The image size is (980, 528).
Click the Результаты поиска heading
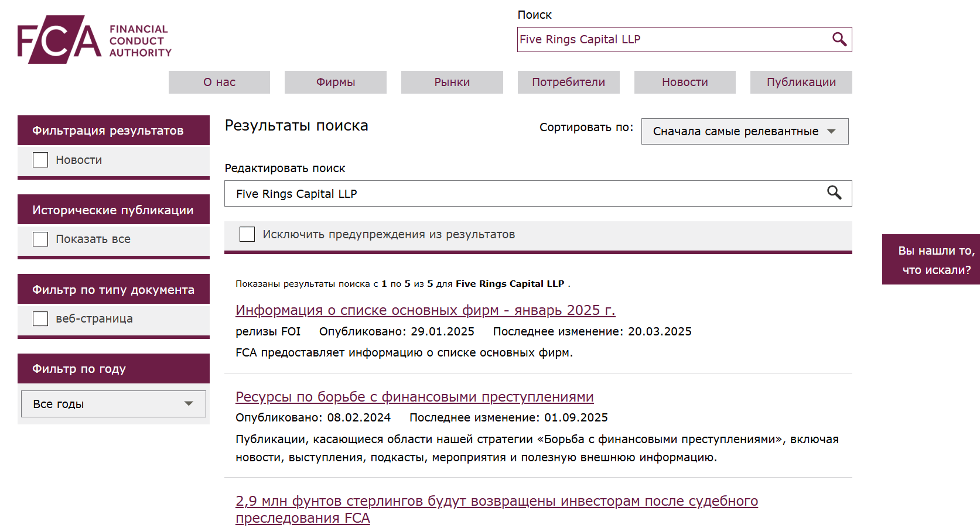(x=296, y=126)
